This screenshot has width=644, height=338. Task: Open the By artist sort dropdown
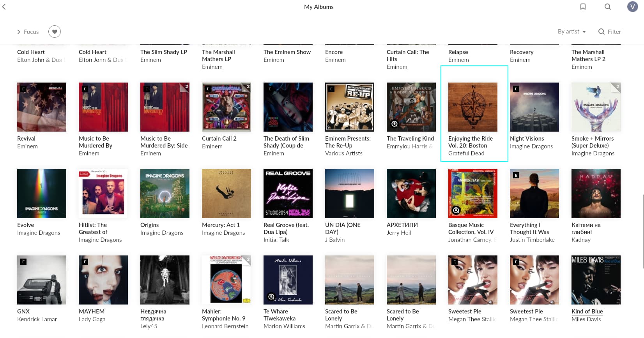571,32
